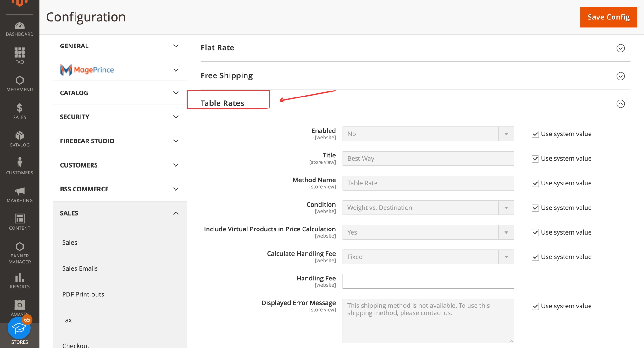Viewport: 644px width, 348px height.
Task: Click into the Handling Fee field
Action: coord(428,281)
